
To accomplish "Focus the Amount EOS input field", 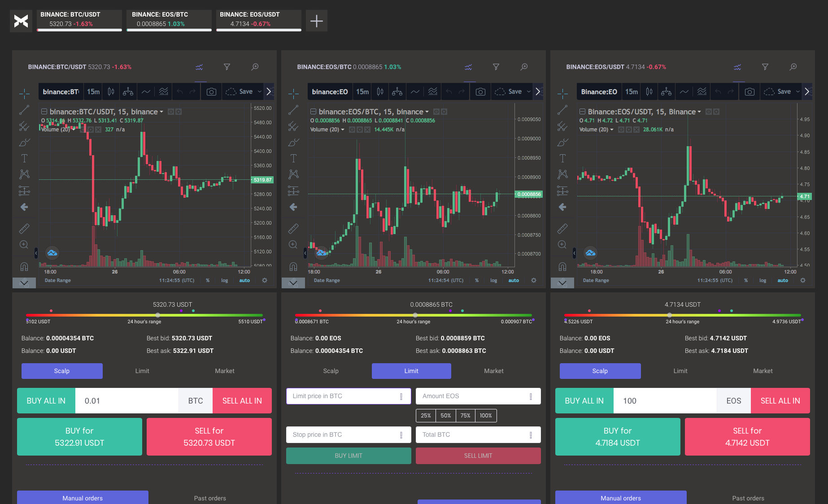I will pyautogui.click(x=478, y=396).
